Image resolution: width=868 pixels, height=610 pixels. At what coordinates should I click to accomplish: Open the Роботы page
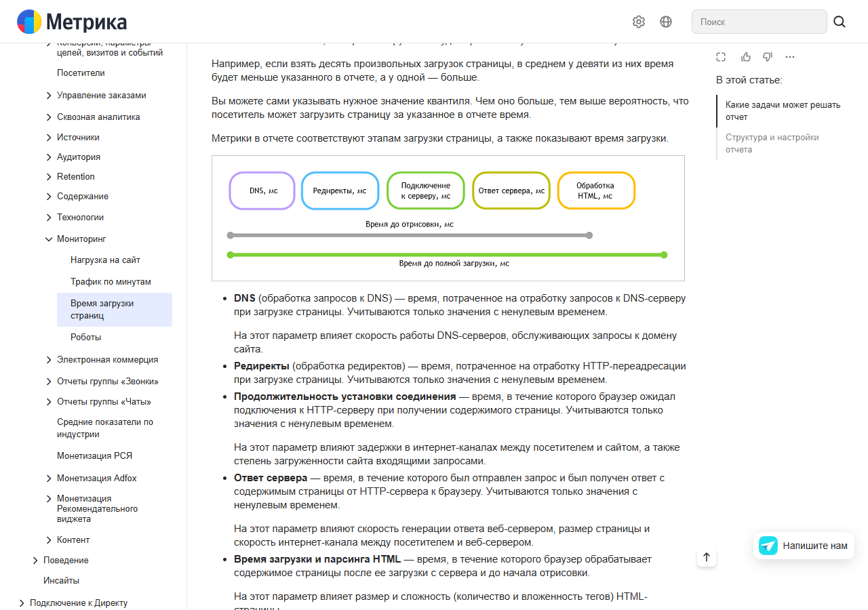click(x=85, y=338)
